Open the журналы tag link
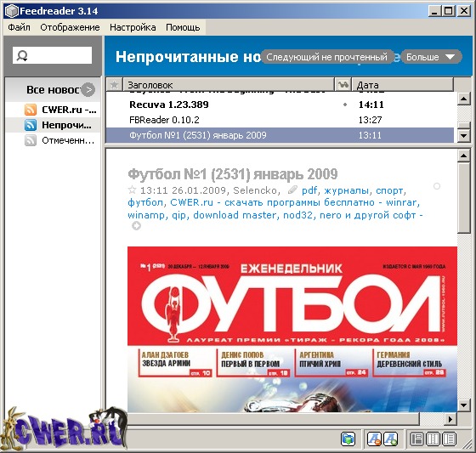 347,190
